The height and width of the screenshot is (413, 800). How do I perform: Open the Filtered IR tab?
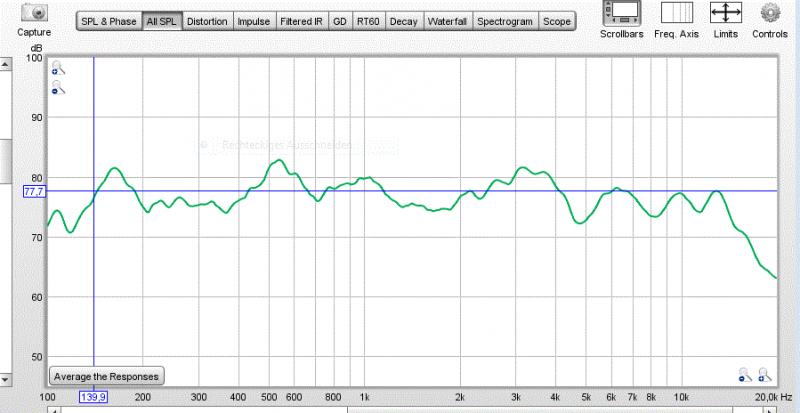(302, 21)
